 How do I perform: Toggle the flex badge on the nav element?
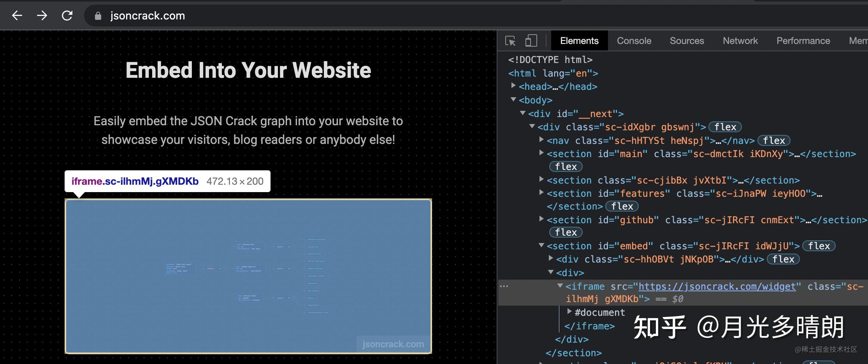point(774,140)
